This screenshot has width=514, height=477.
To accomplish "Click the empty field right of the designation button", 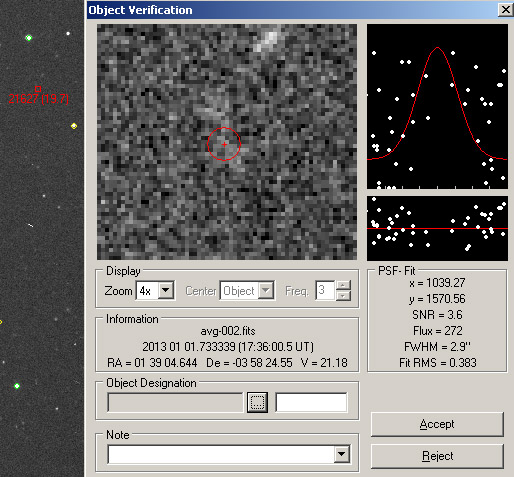I will (311, 402).
